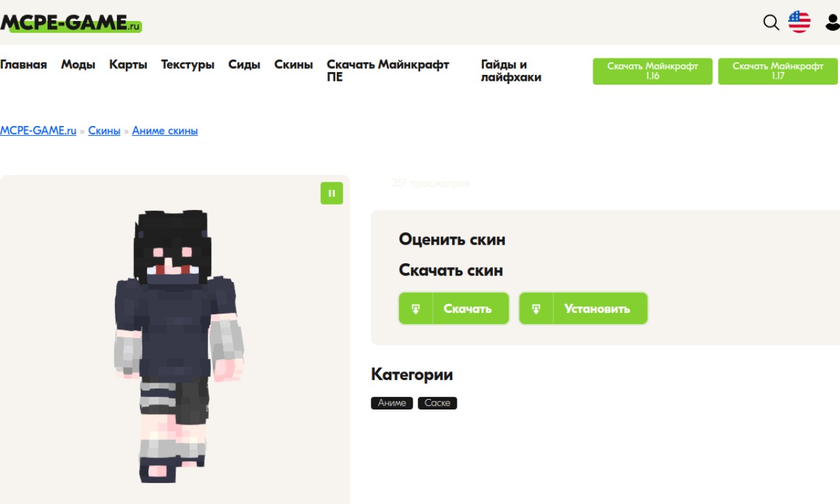Click the Установить text label to install the skin

tap(597, 308)
